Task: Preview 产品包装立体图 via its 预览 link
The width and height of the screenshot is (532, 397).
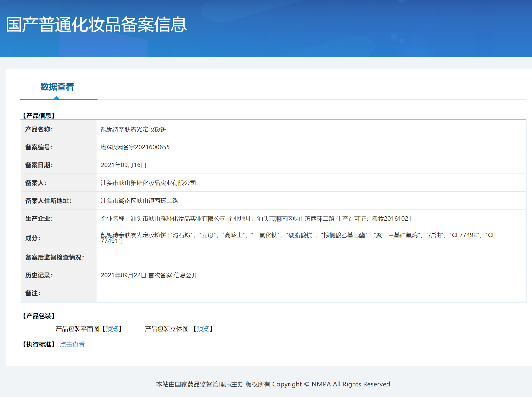Action: click(x=203, y=329)
